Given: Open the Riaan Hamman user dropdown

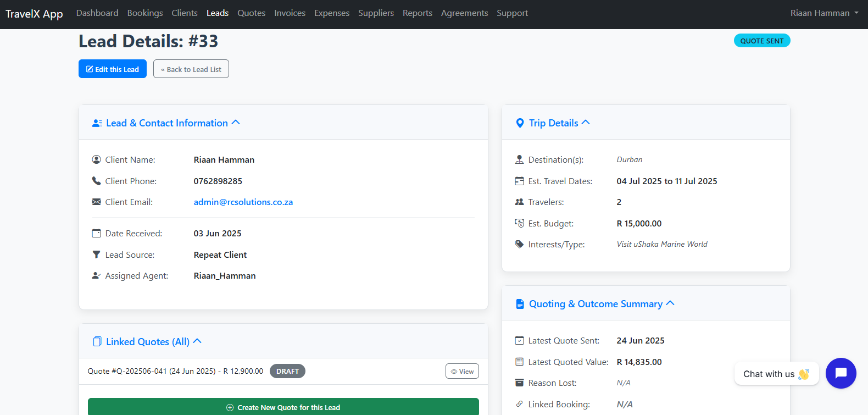Looking at the screenshot, I should tap(824, 13).
